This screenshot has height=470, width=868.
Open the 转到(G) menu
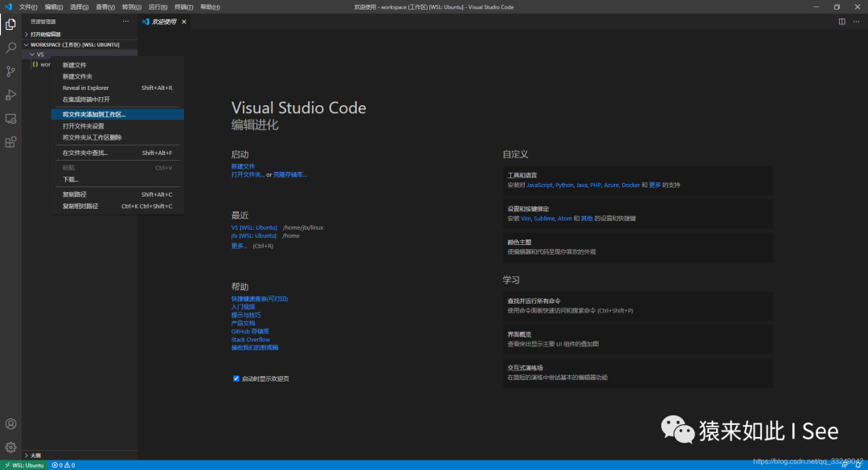132,7
